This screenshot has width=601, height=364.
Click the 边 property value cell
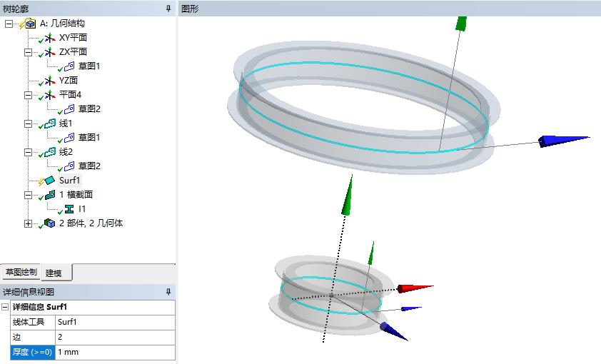[114, 337]
